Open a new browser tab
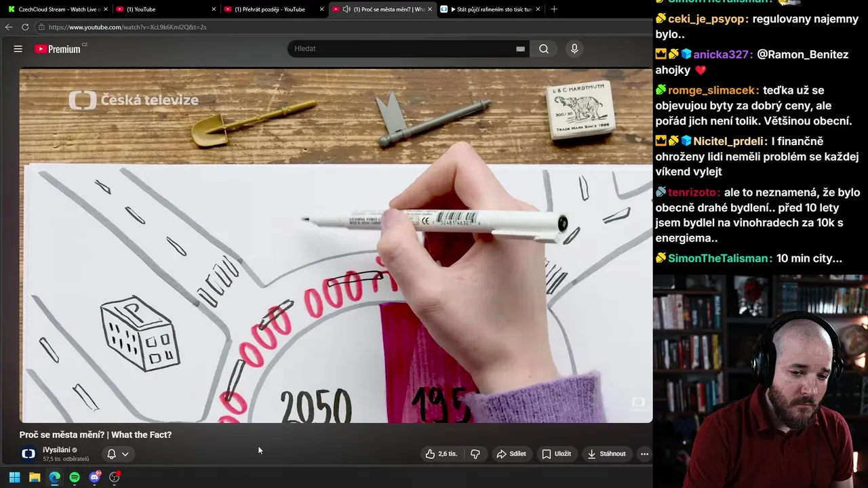868x488 pixels. 554,9
